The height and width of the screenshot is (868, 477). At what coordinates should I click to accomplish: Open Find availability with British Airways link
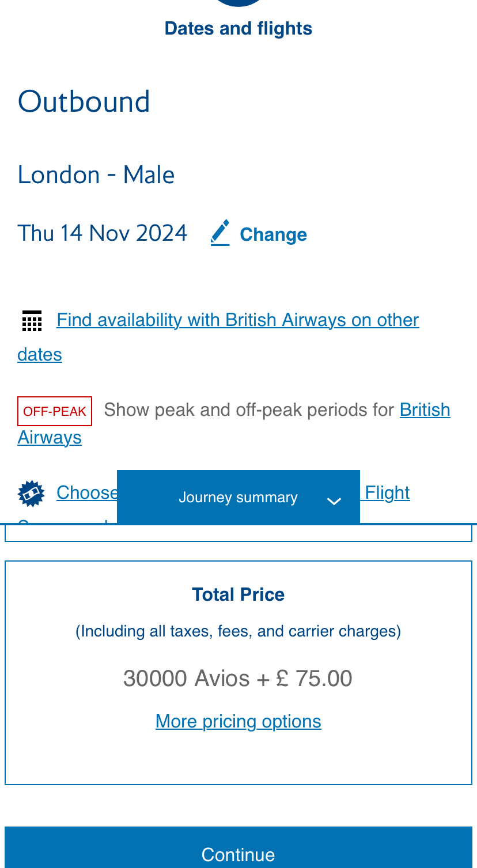pyautogui.click(x=237, y=320)
